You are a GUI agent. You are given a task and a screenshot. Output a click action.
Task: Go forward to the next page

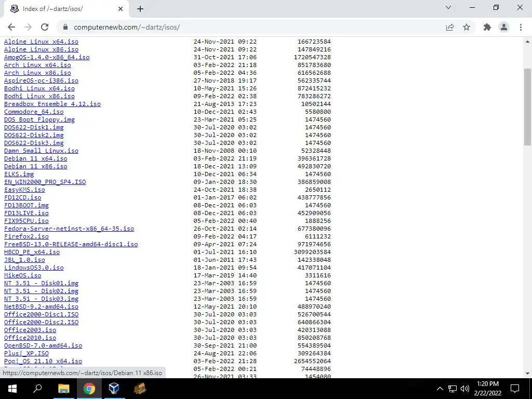(x=28, y=27)
